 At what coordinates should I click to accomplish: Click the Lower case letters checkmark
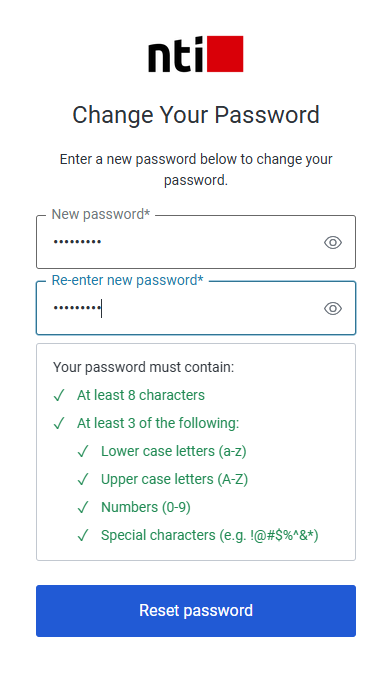(x=83, y=451)
